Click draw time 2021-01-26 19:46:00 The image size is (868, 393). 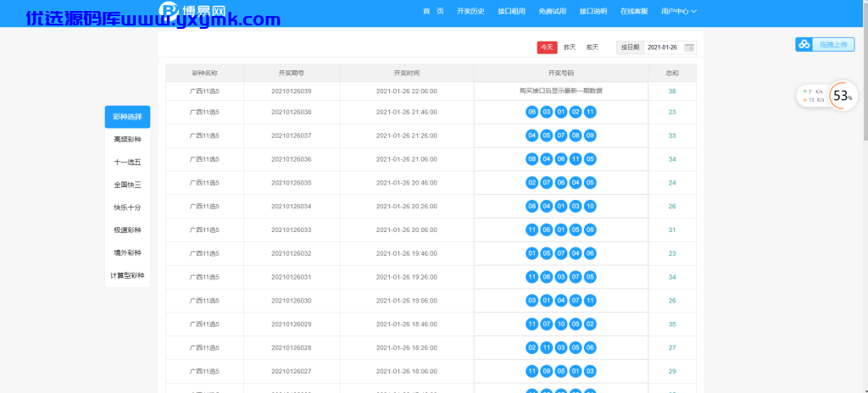[x=406, y=253]
